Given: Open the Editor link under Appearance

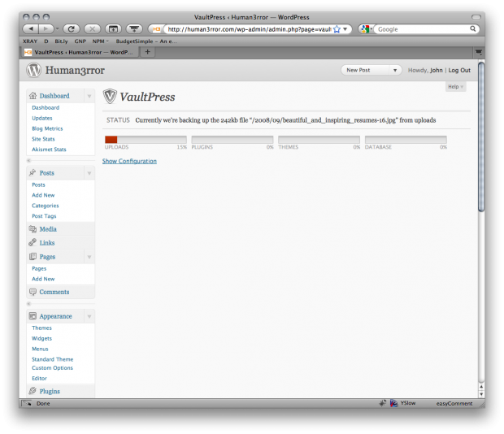Looking at the screenshot, I should [39, 378].
